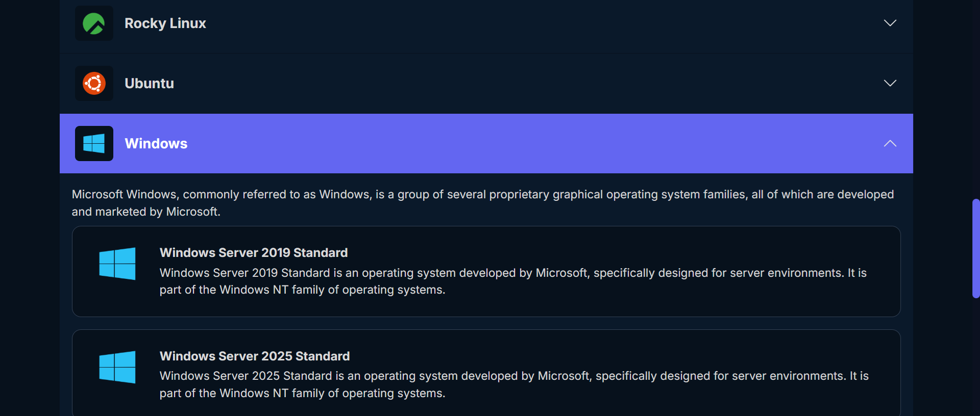Screen dimensions: 980x416
Task: Click the empty middle of the Rocky Linux row
Action: click(510, 23)
